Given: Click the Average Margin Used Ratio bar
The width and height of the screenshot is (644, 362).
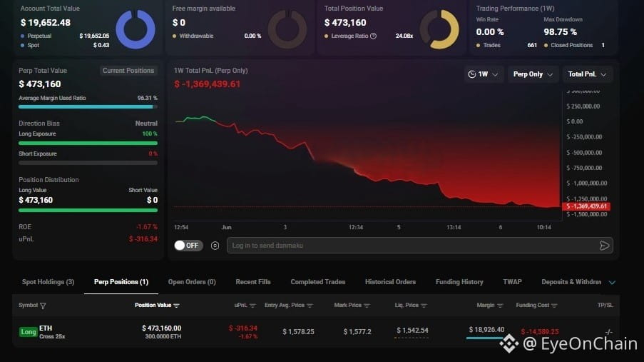Looking at the screenshot, I should tap(88, 106).
